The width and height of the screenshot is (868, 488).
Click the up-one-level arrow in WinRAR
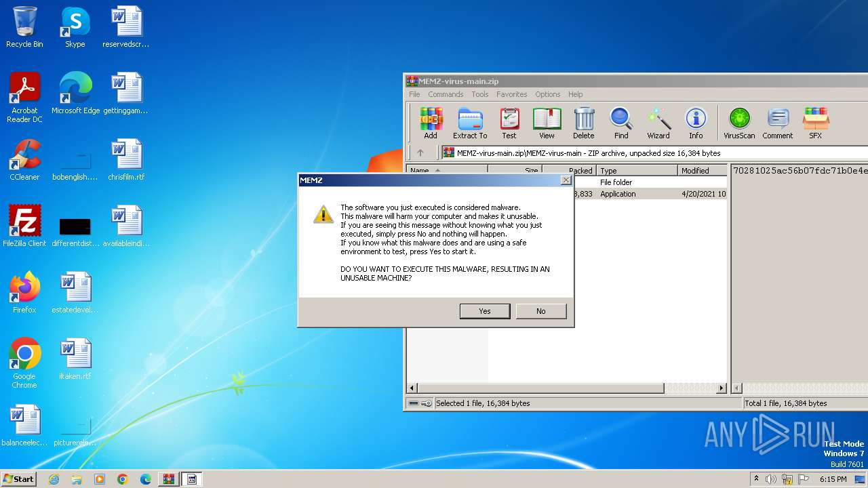pos(420,153)
